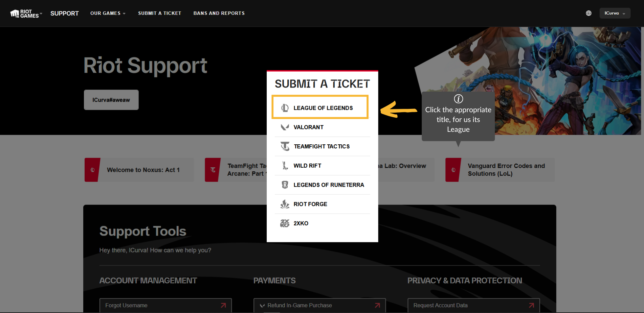The height and width of the screenshot is (313, 644).
Task: Select Wild Rift ticket option
Action: (323, 166)
